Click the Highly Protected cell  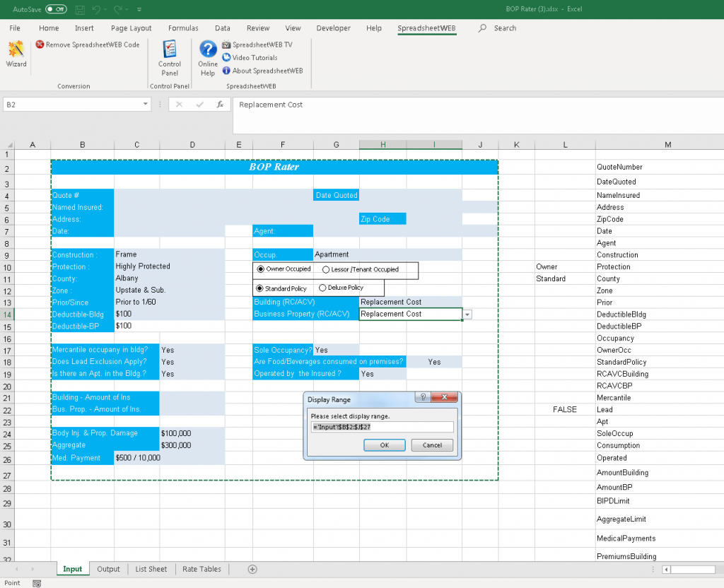170,266
